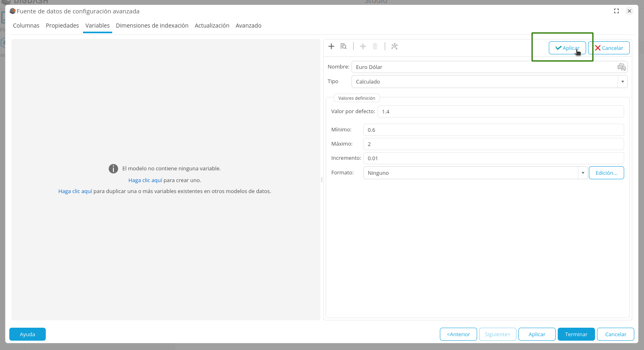Select the Avanzado tab

click(x=248, y=26)
